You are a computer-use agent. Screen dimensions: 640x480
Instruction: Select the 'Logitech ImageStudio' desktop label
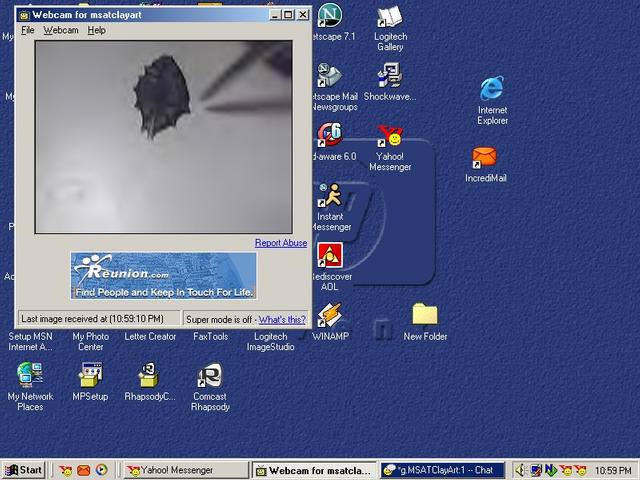pyautogui.click(x=270, y=342)
